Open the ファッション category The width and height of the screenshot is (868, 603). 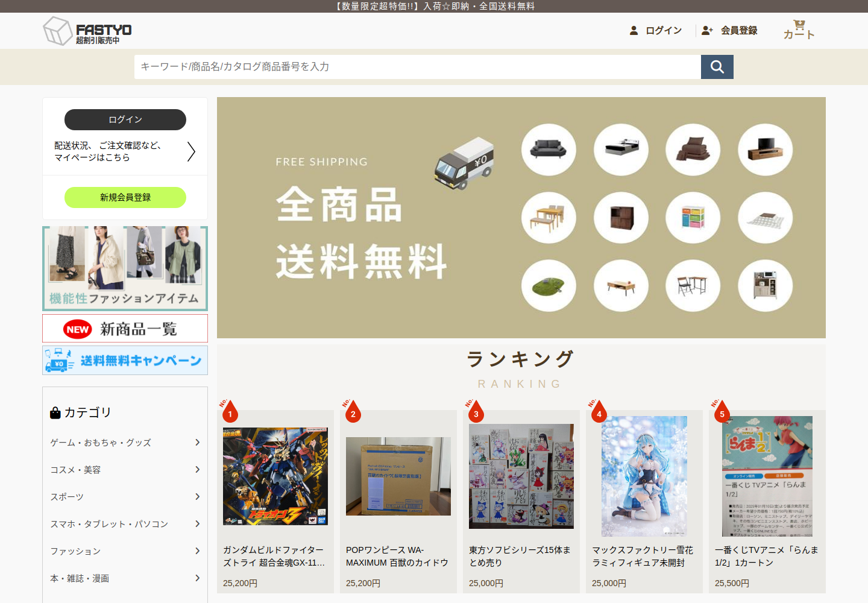75,551
